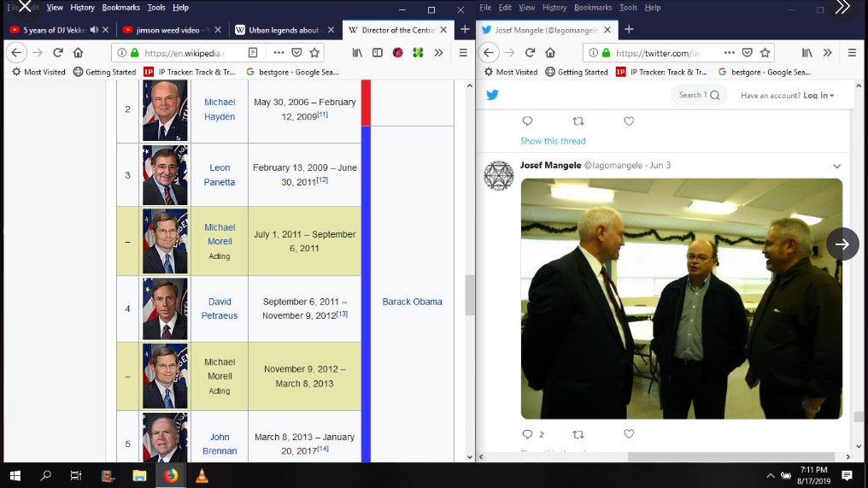Click the Twitter search box
Image resolution: width=868 pixels, height=488 pixels.
tap(699, 95)
